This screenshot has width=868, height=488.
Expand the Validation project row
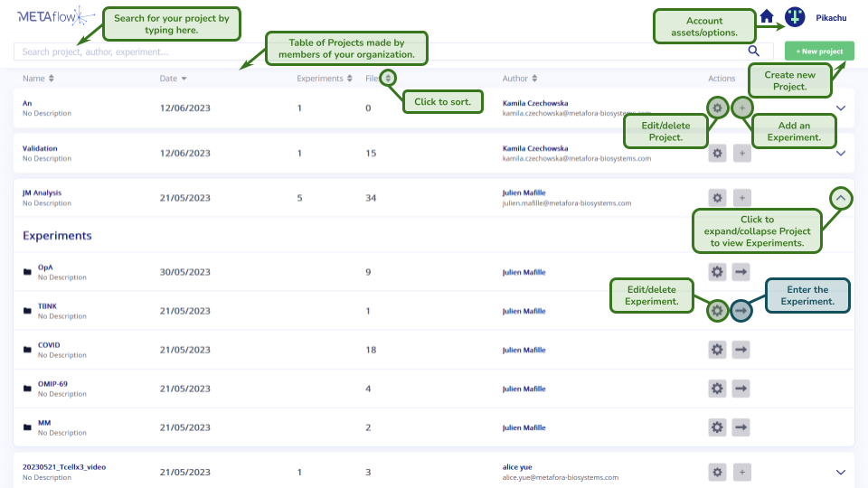tap(841, 154)
